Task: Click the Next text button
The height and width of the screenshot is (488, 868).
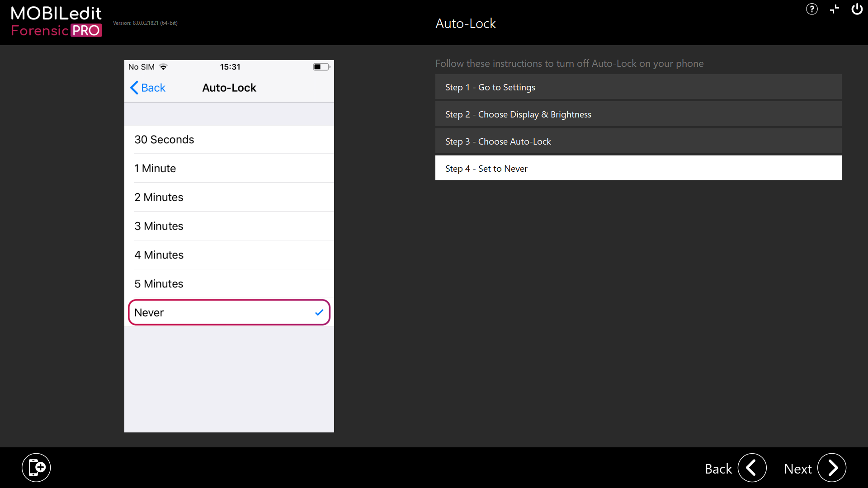Action: (x=797, y=469)
